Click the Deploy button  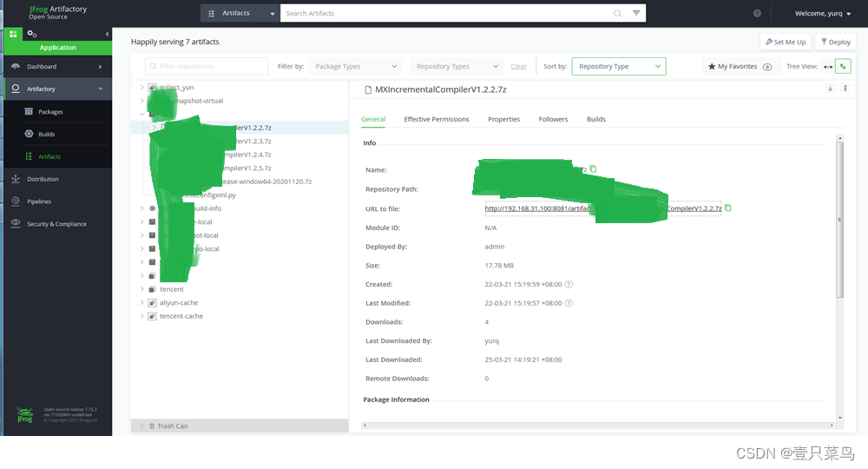coord(835,42)
